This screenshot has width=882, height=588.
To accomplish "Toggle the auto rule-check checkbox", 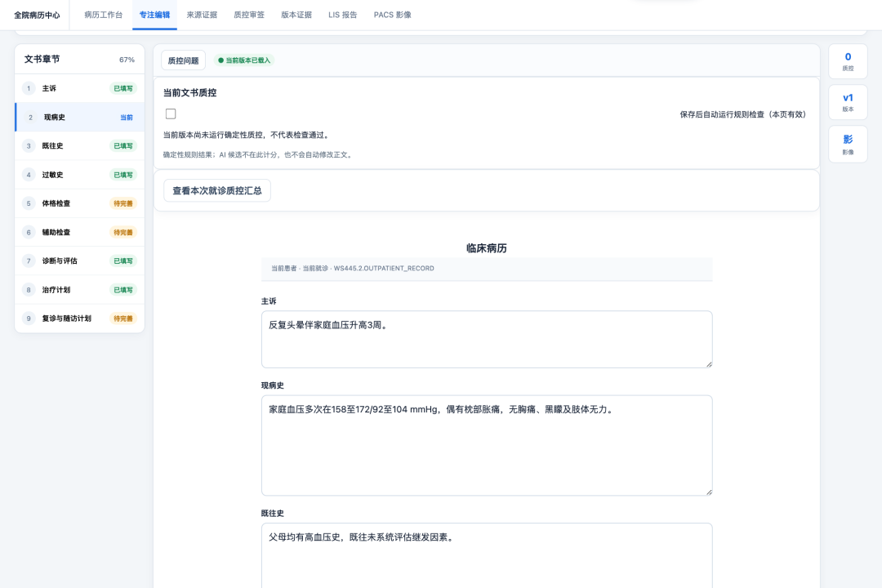I will tap(171, 114).
